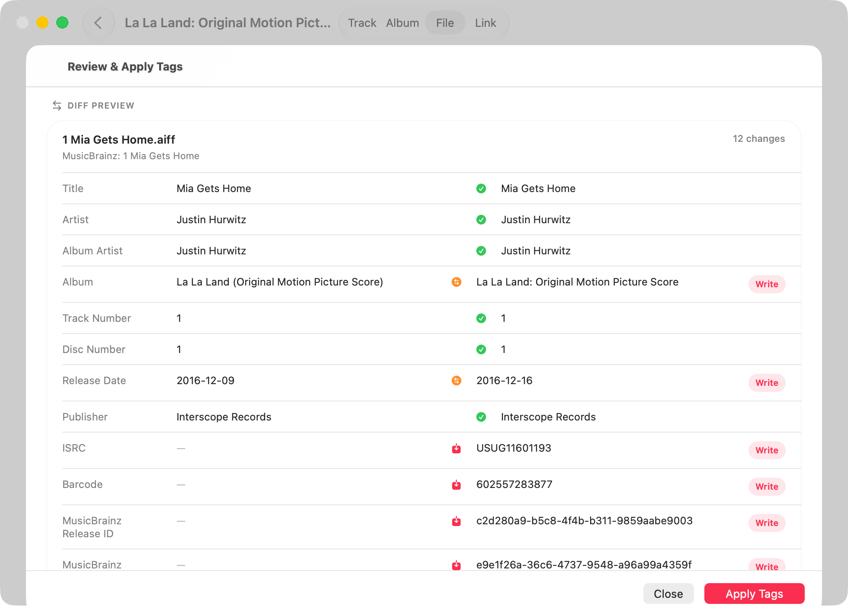Click the ISRC value USUG11601193

tap(514, 448)
